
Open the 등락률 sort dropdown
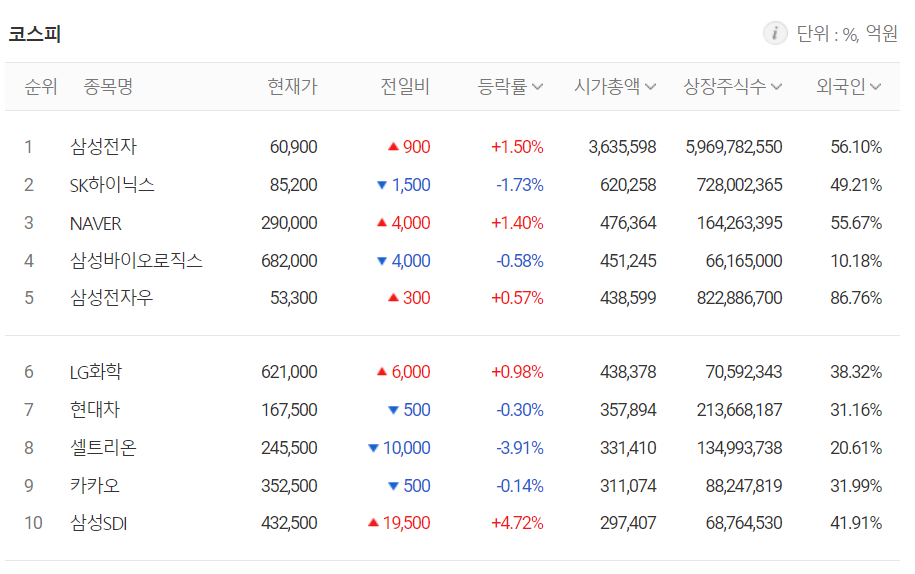tap(510, 86)
